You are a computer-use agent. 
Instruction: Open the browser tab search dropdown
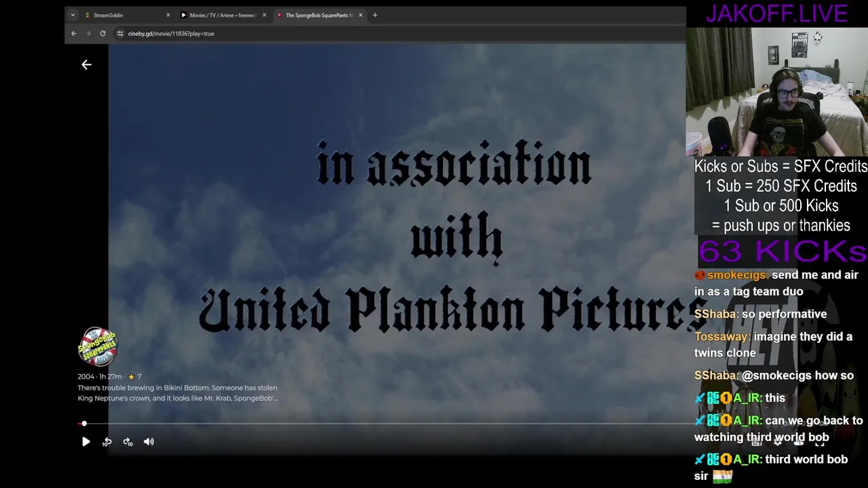pyautogui.click(x=73, y=15)
